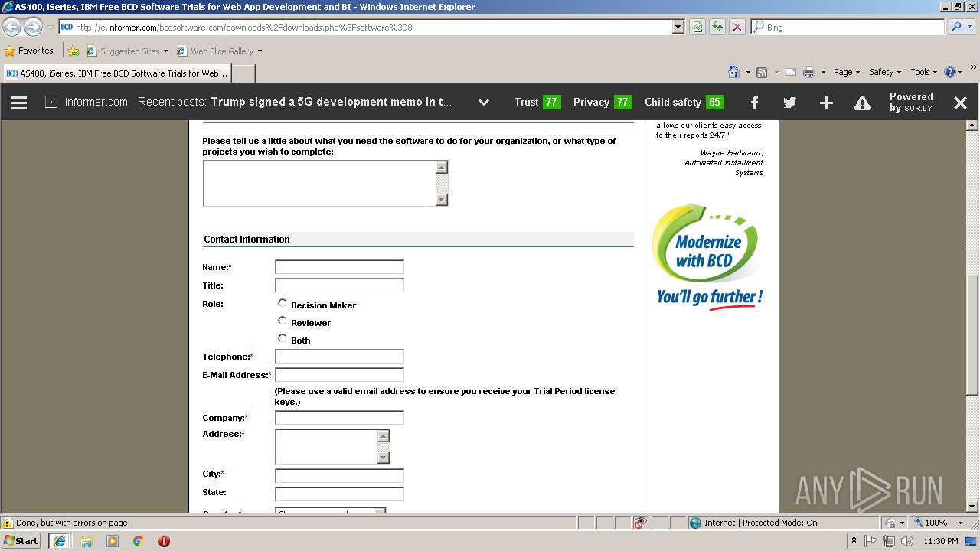Select the AS400 iSeries BCD browser tab
Image resolution: width=980 pixels, height=551 pixels.
coord(116,73)
